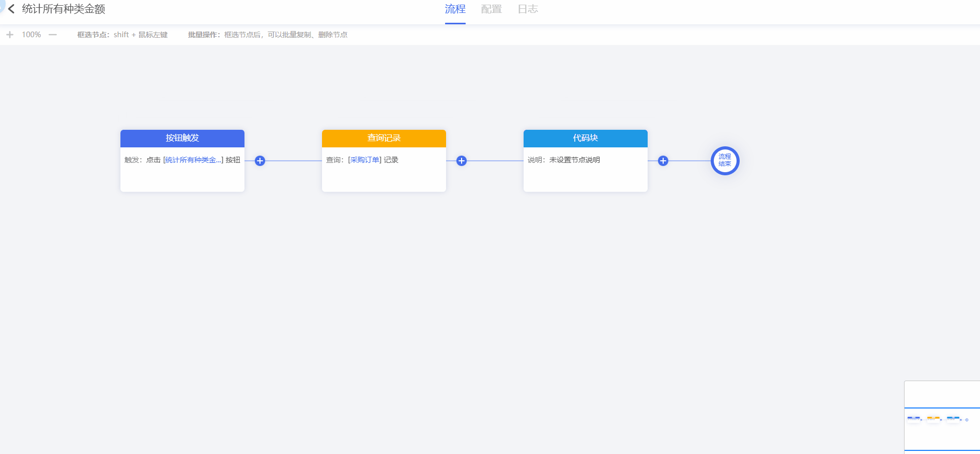Switch to the 流程 tab
980x454 pixels.
tap(455, 9)
